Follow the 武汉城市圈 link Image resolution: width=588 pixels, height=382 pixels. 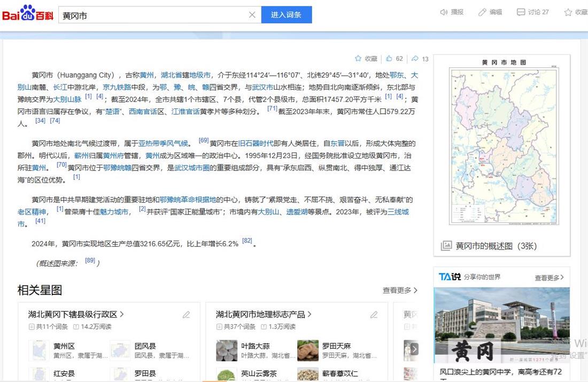(192, 168)
